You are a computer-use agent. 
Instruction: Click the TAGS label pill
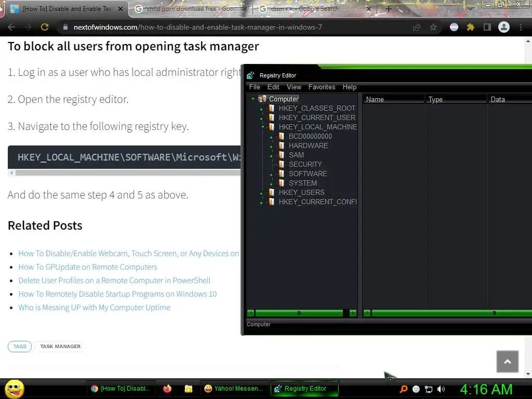tap(20, 347)
